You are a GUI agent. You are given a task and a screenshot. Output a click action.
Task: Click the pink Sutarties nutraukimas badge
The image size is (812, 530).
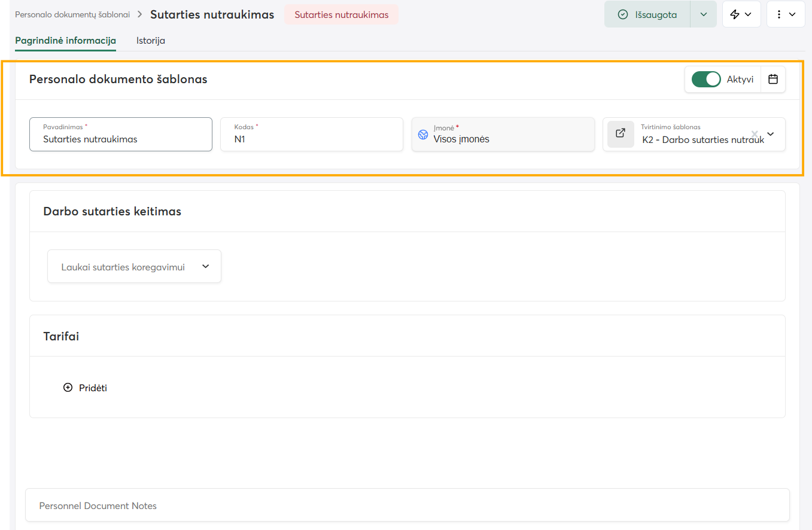(342, 14)
